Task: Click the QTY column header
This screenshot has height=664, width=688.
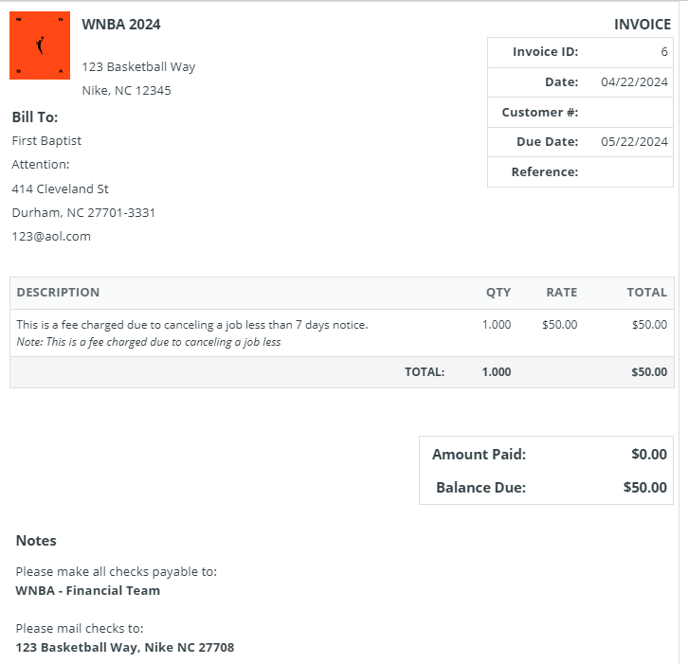Action: click(498, 293)
